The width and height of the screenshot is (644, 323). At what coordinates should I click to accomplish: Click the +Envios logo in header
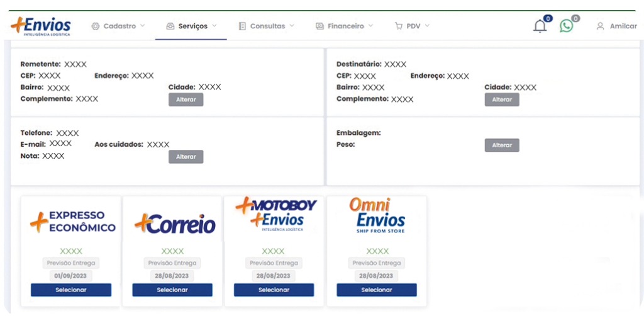tap(41, 26)
